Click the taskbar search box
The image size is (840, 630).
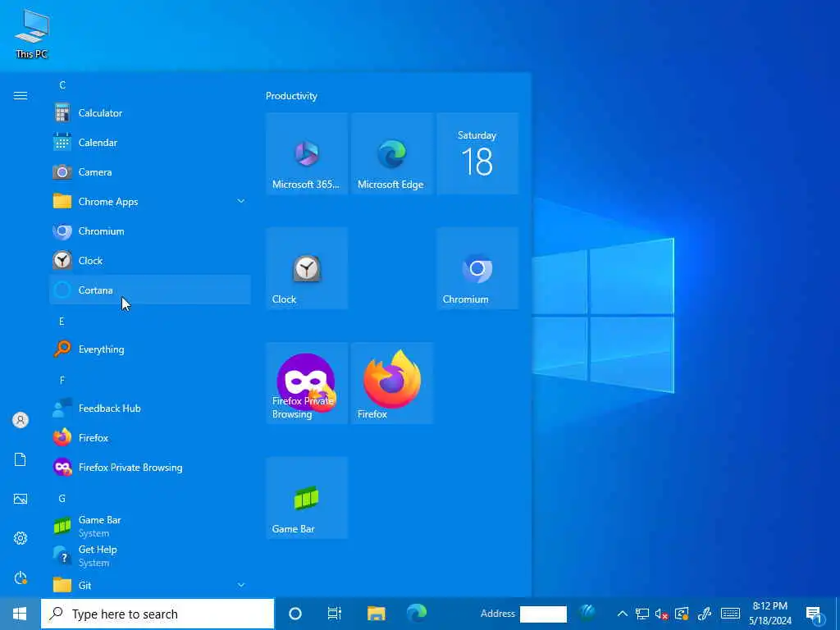(x=157, y=614)
